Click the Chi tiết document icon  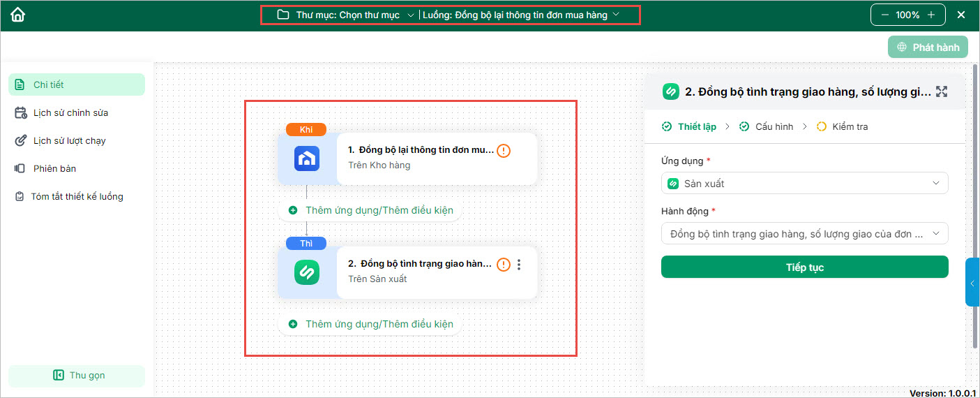[x=20, y=84]
